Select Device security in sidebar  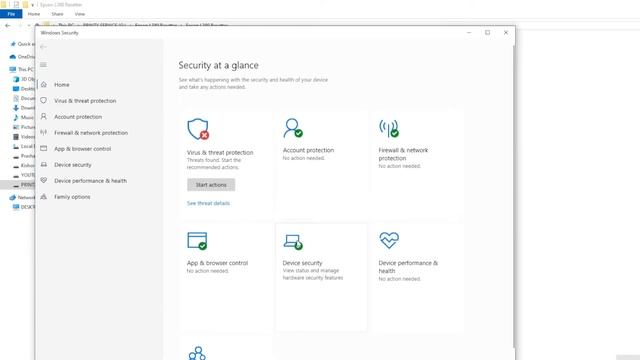(x=73, y=164)
